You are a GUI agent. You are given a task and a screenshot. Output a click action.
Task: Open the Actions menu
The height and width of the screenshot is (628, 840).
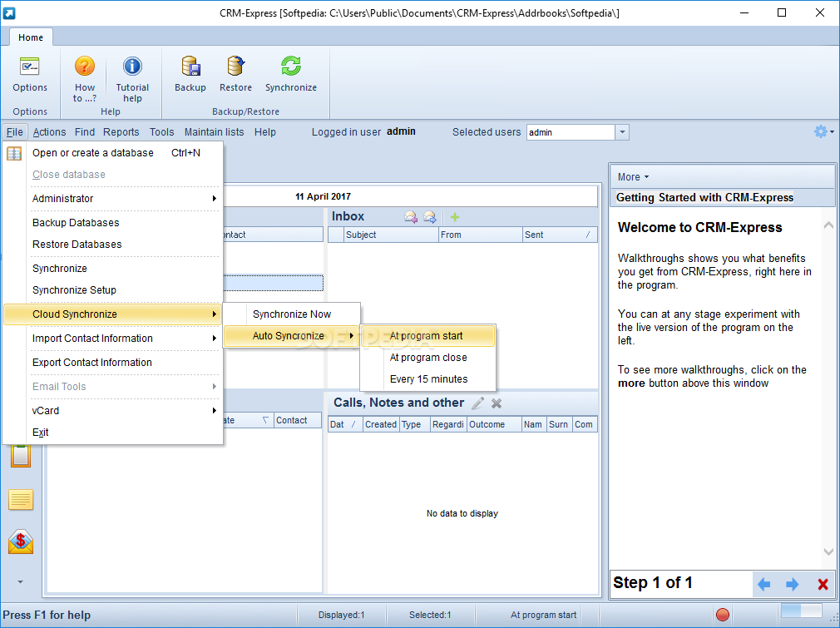point(49,131)
